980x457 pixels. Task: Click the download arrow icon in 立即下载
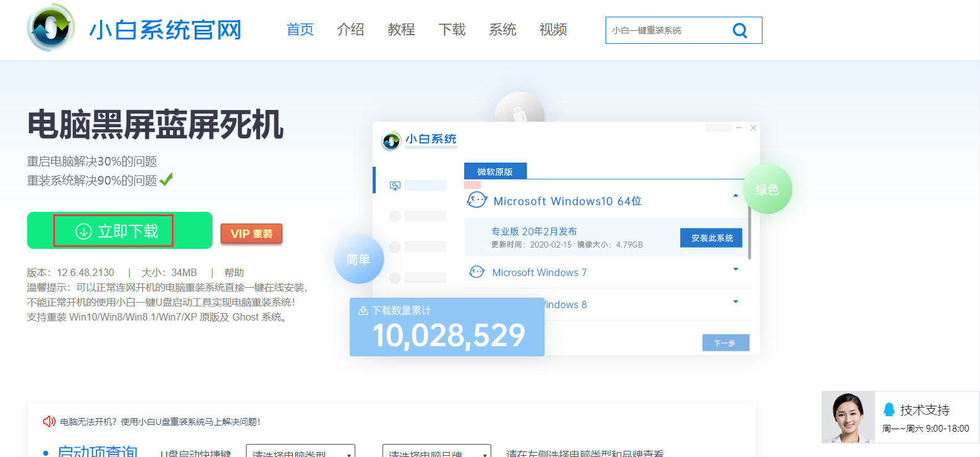click(83, 232)
